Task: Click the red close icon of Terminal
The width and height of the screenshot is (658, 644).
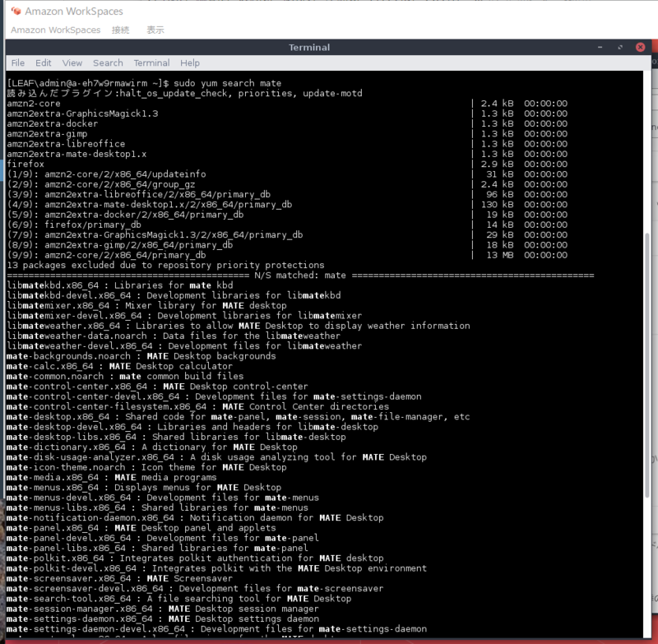Action: pyautogui.click(x=641, y=47)
